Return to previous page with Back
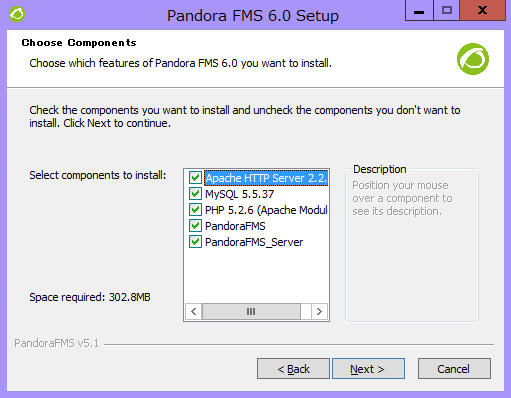Viewport: 511px width, 398px height. [x=293, y=369]
